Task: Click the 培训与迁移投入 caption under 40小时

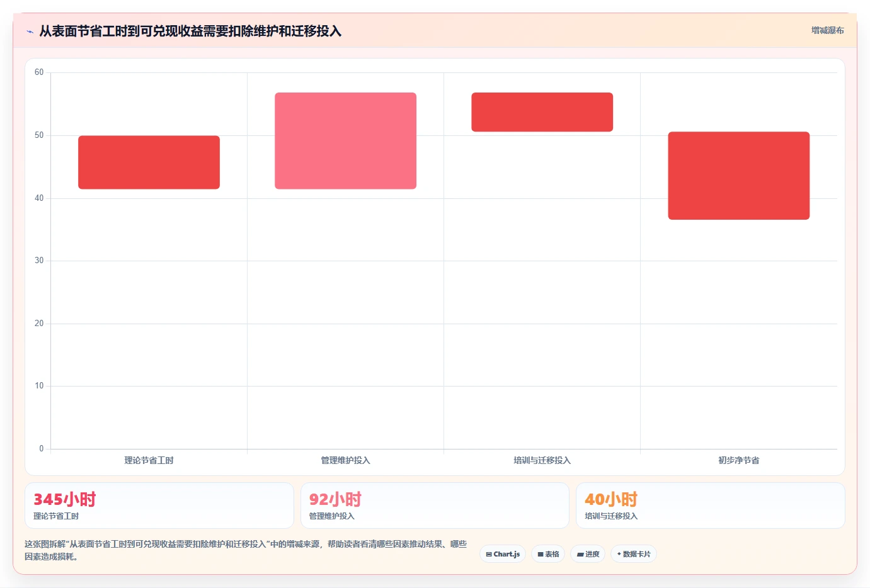Action: point(611,516)
